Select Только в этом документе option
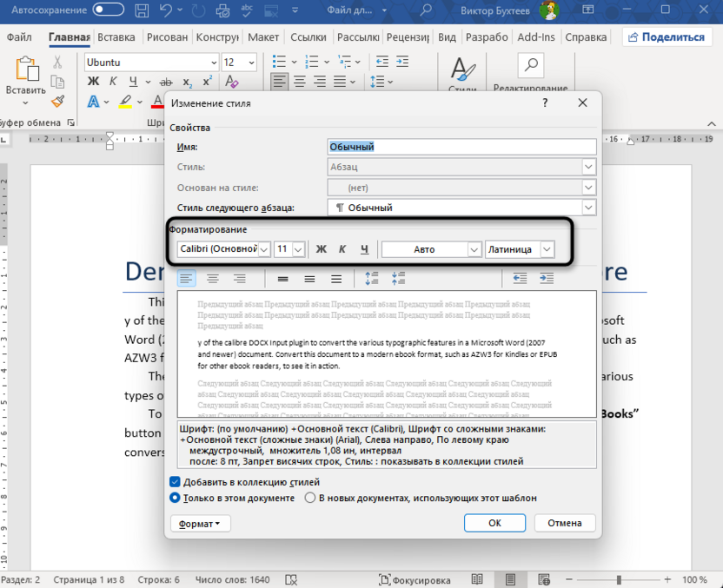The image size is (723, 588). click(176, 498)
